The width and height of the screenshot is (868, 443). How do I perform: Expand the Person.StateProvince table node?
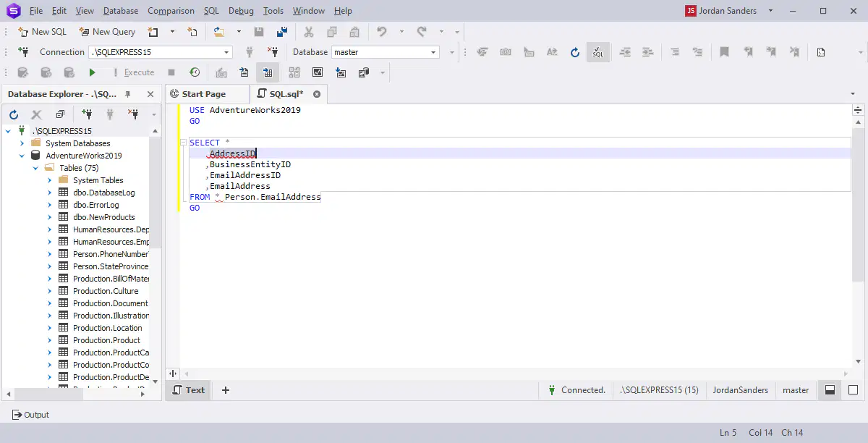click(x=50, y=266)
